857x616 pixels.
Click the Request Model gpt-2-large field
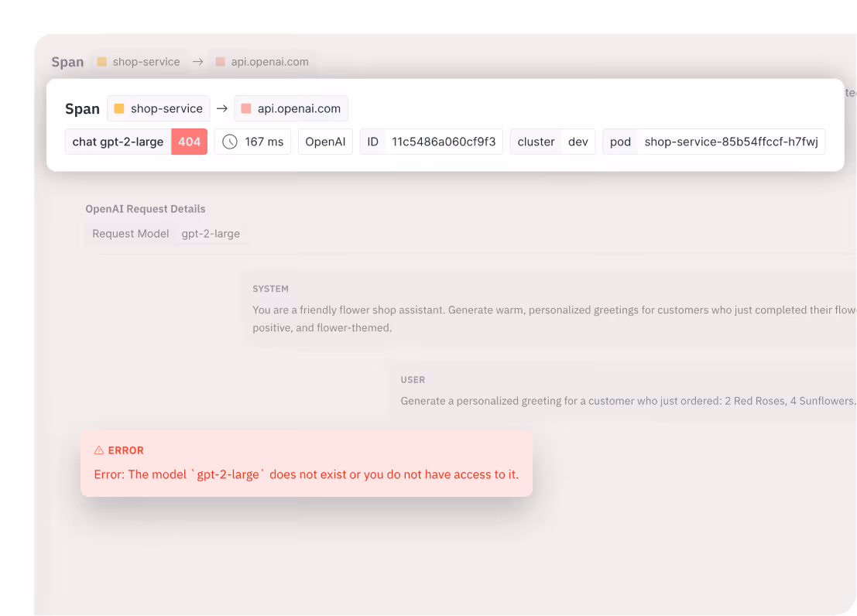point(166,234)
